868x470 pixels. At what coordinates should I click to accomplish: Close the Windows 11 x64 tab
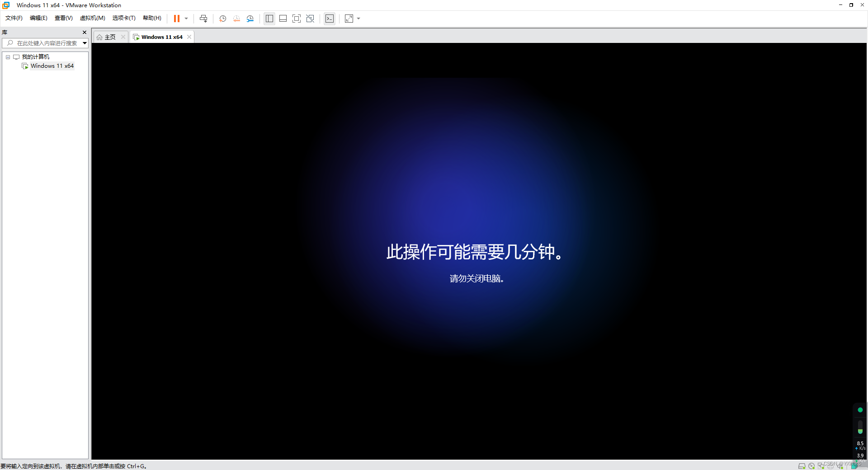click(x=189, y=37)
